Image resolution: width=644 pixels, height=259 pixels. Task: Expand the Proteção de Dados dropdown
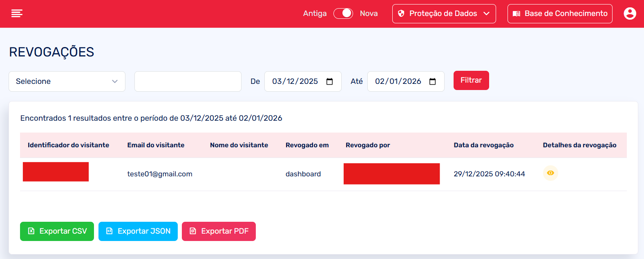click(x=444, y=14)
